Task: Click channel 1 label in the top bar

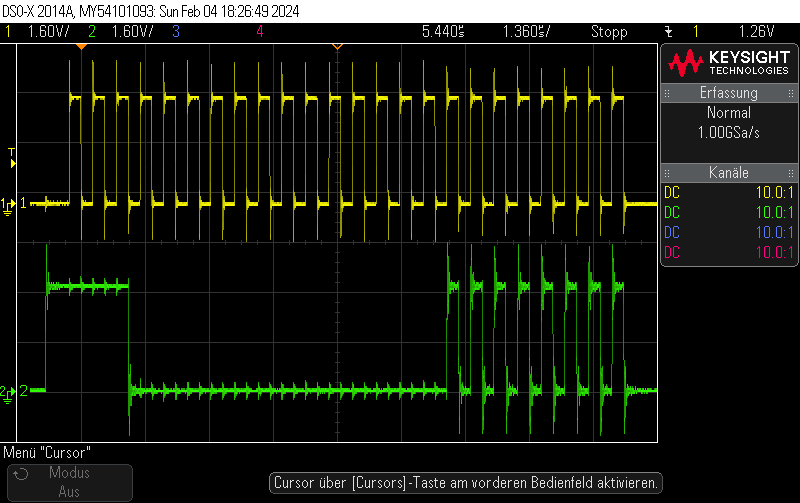Action: pyautogui.click(x=8, y=32)
